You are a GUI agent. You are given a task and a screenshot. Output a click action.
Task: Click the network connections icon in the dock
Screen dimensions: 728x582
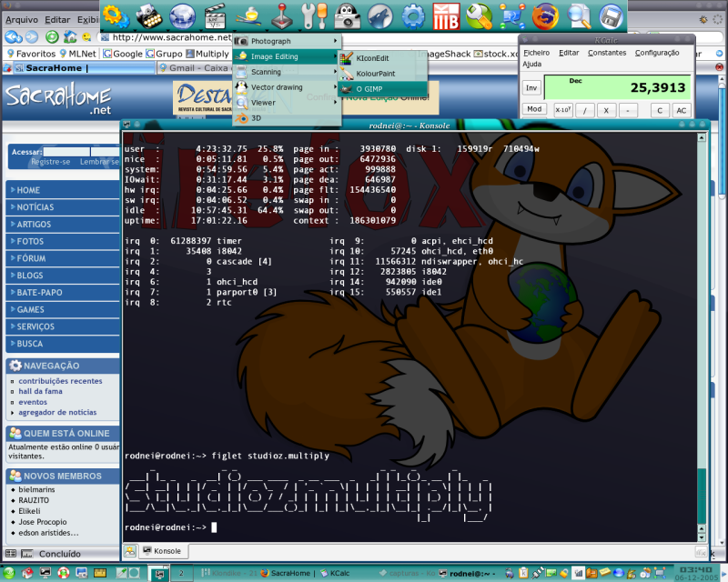tap(512, 16)
